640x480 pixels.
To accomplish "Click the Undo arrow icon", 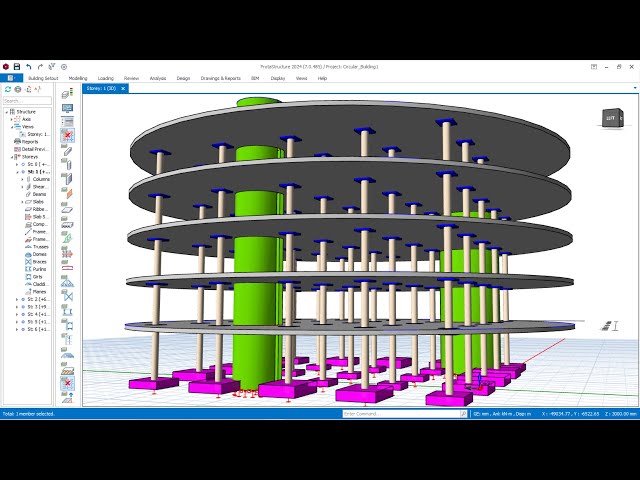I will pyautogui.click(x=29, y=67).
